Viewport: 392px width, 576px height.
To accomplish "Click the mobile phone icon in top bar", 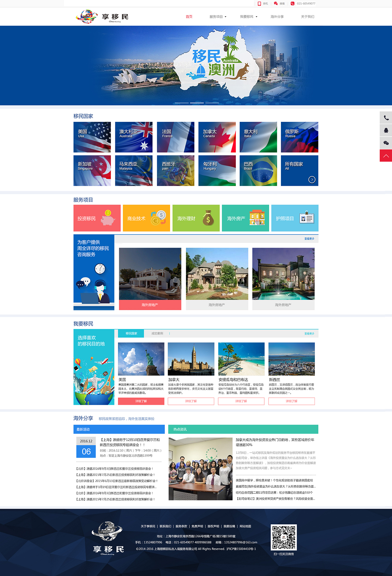I will pos(259,4).
